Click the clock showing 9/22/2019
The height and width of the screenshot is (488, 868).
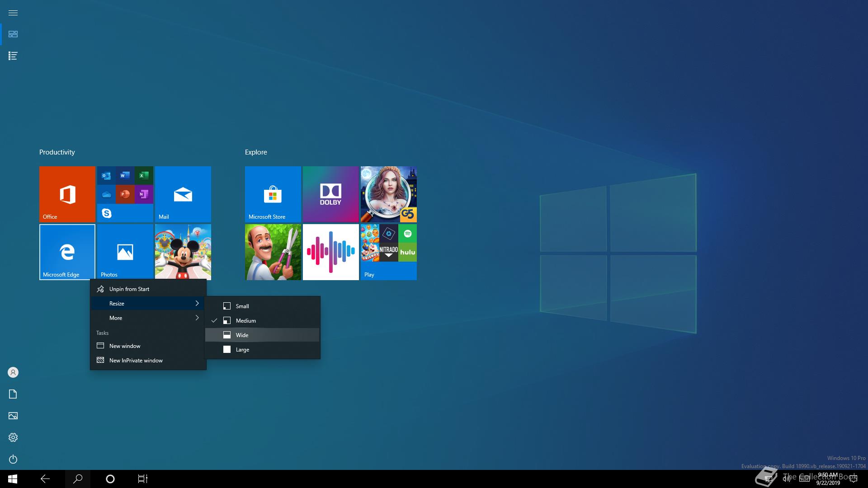(828, 479)
